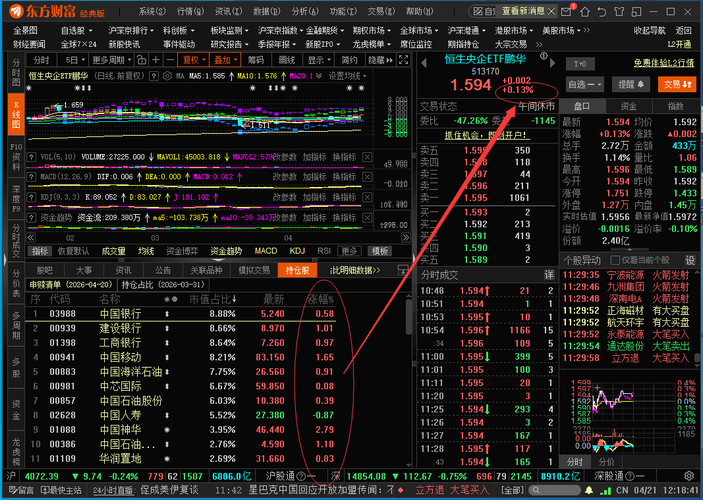Close the KDJ indicator panel
Screen dimensions: 703x500
coord(367,197)
